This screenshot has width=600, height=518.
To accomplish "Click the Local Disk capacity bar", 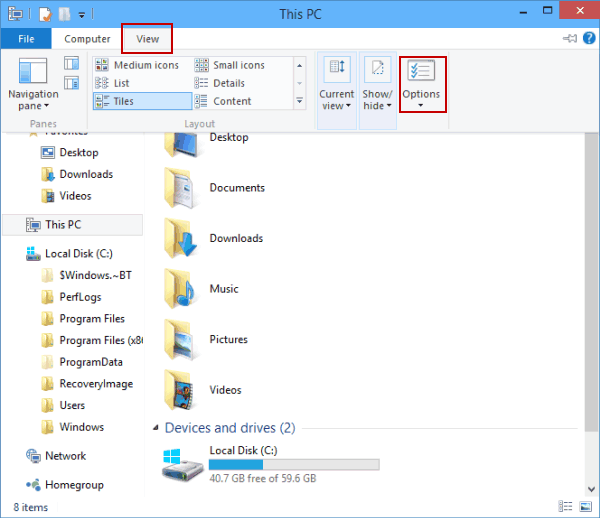I will [294, 465].
